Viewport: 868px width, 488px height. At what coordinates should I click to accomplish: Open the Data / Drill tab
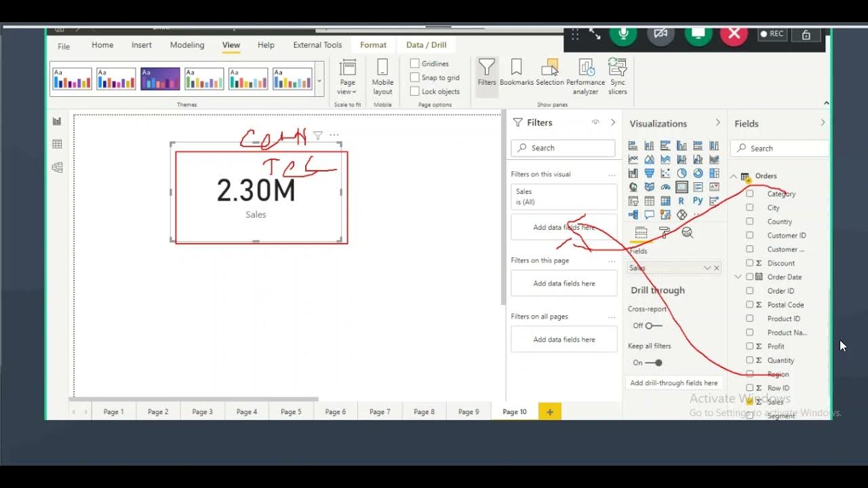(x=426, y=45)
